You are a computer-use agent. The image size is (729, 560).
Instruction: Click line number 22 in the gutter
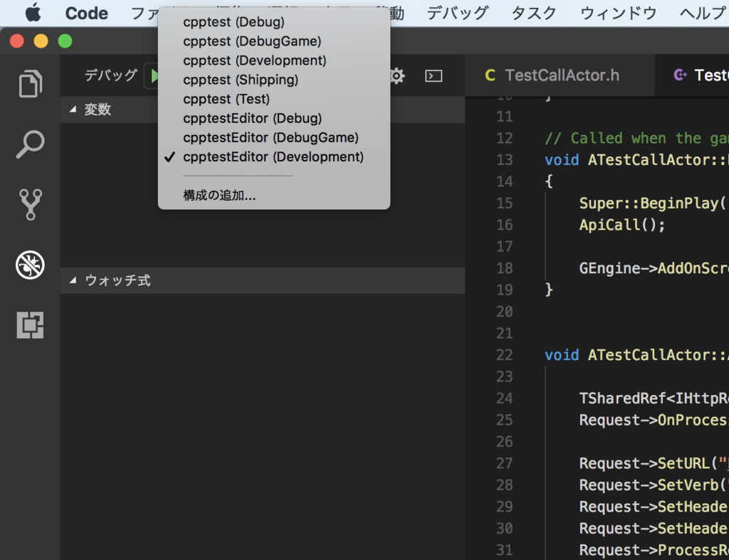(x=505, y=355)
